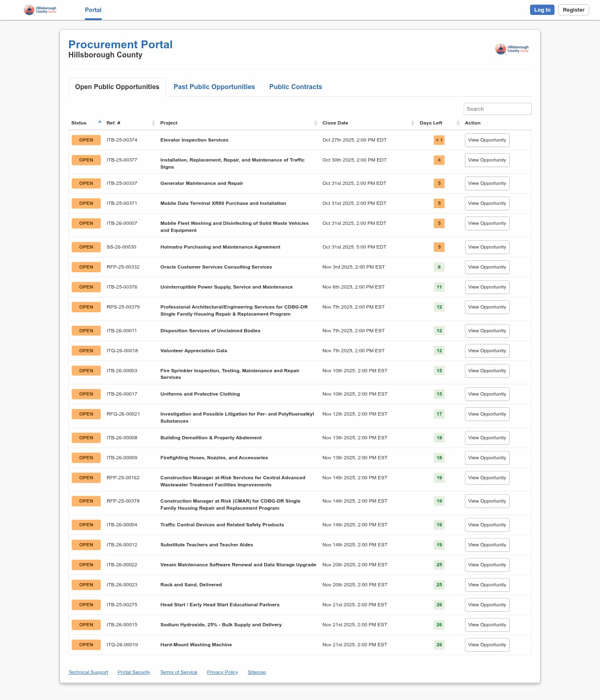
Task: Click the Register button
Action: (x=573, y=10)
